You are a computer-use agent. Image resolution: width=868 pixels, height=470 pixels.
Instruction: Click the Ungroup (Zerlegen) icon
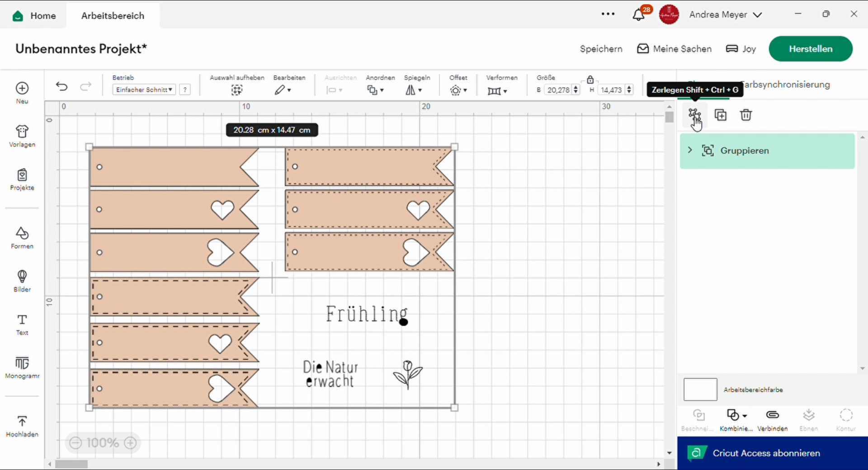[694, 115]
